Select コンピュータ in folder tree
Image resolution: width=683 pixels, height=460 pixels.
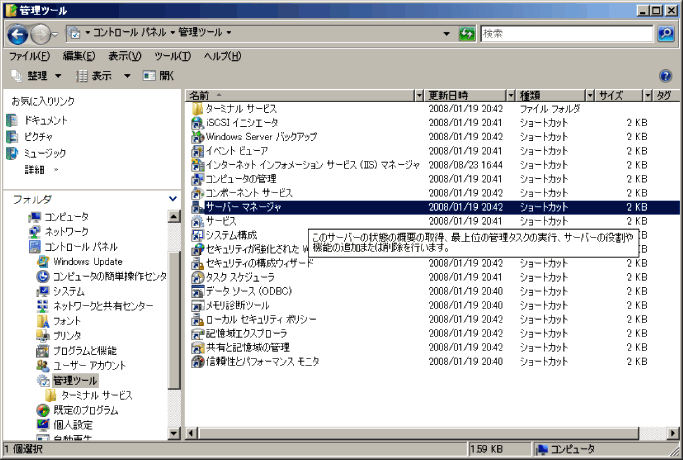[66, 216]
